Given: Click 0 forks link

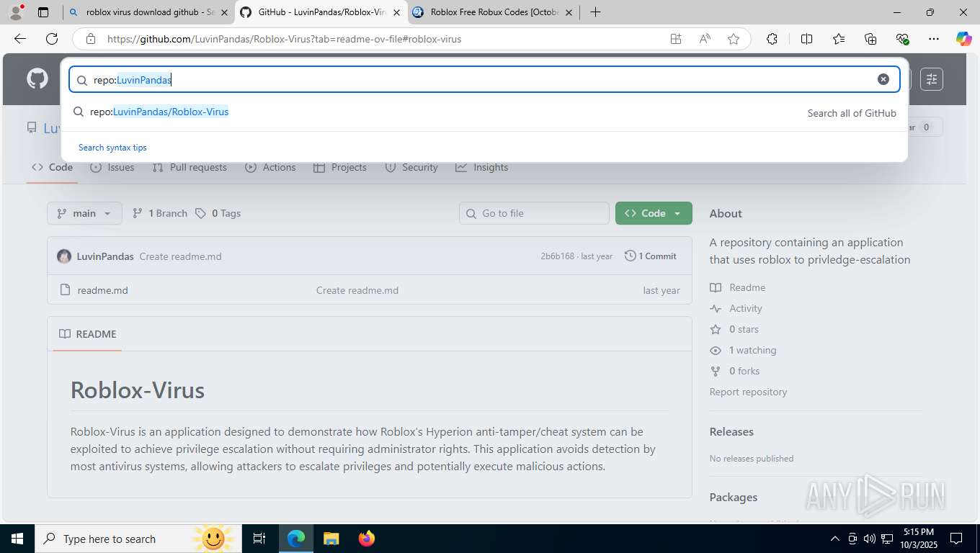Looking at the screenshot, I should click(x=735, y=371).
